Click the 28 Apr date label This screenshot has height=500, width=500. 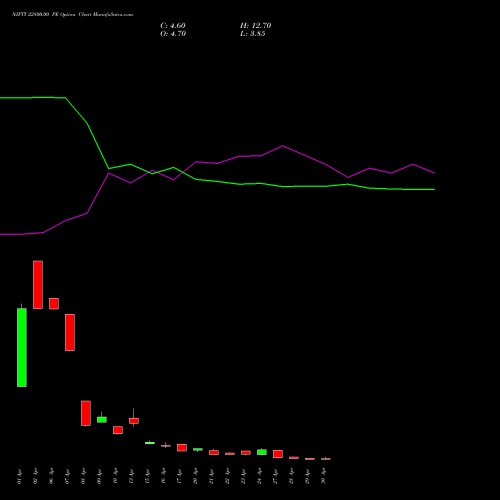coord(291,476)
